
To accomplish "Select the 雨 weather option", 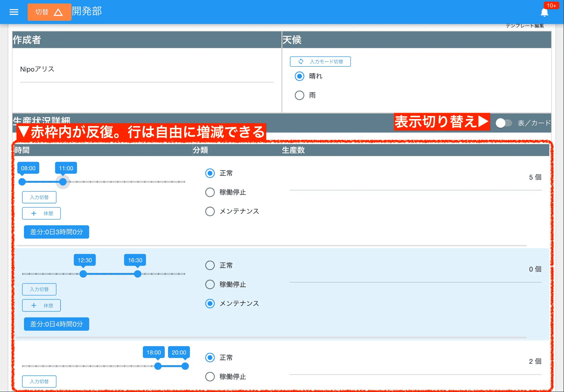I will tap(299, 95).
